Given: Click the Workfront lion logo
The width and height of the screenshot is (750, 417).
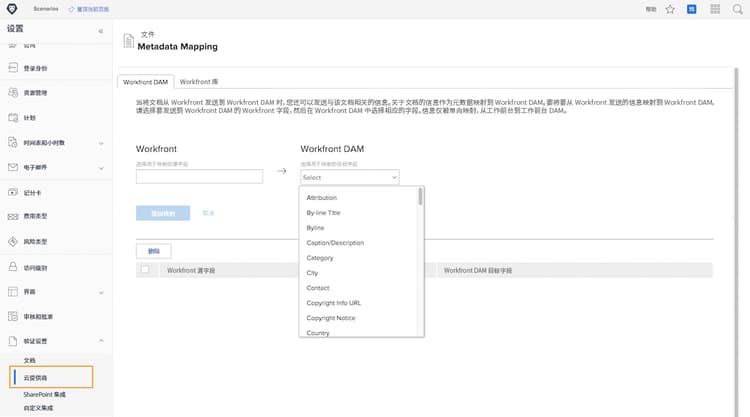Looking at the screenshot, I should [12, 9].
